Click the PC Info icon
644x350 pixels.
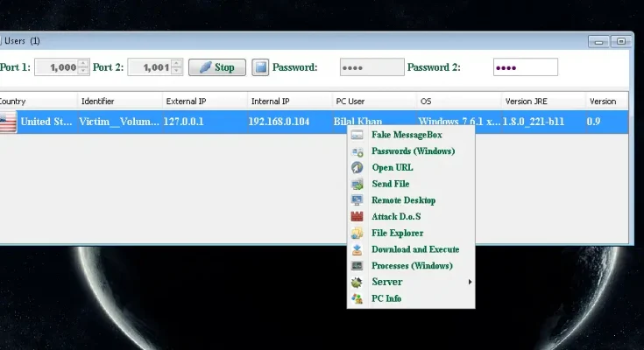357,298
